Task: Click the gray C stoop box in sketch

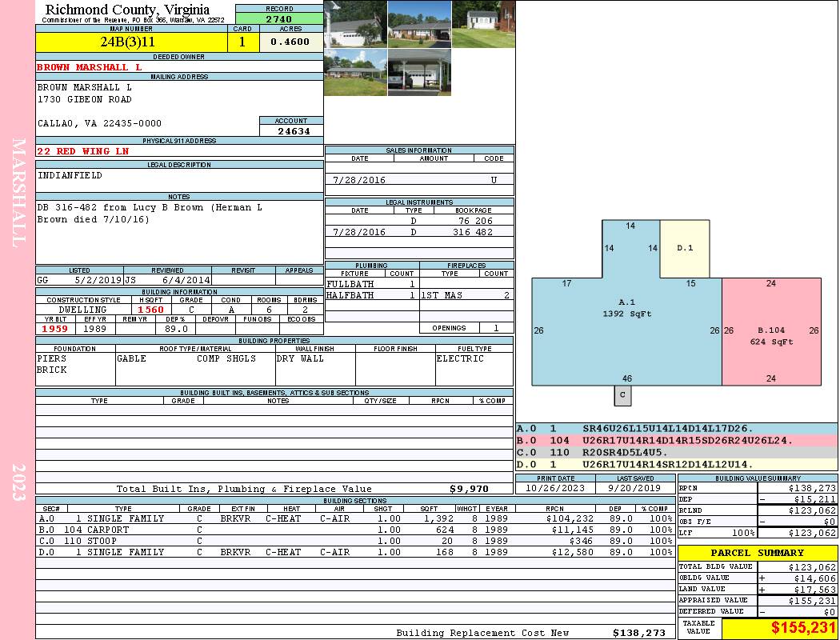Action: click(x=622, y=395)
